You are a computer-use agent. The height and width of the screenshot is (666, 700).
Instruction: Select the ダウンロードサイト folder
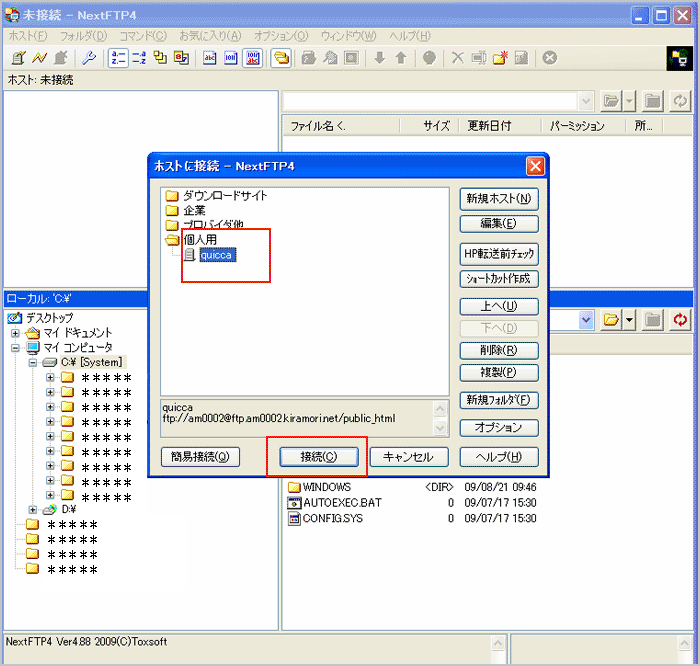pos(225,196)
